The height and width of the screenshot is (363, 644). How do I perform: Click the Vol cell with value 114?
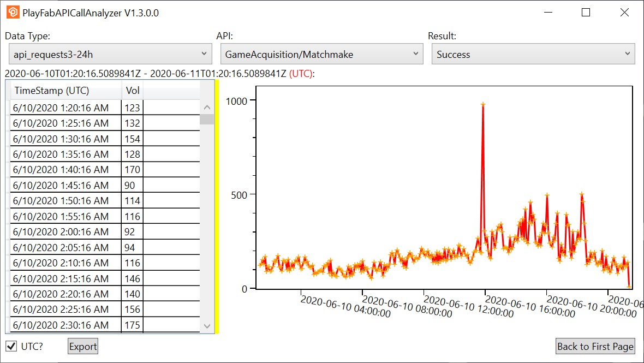click(132, 201)
